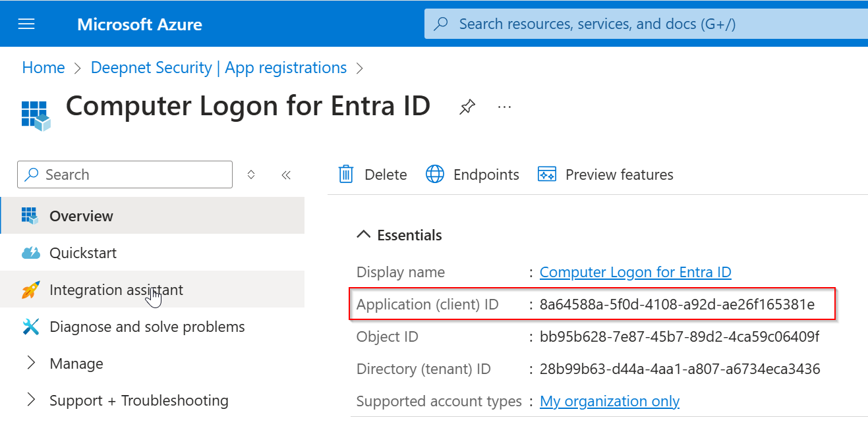
Task: Click the Preview features icon
Action: tap(547, 174)
